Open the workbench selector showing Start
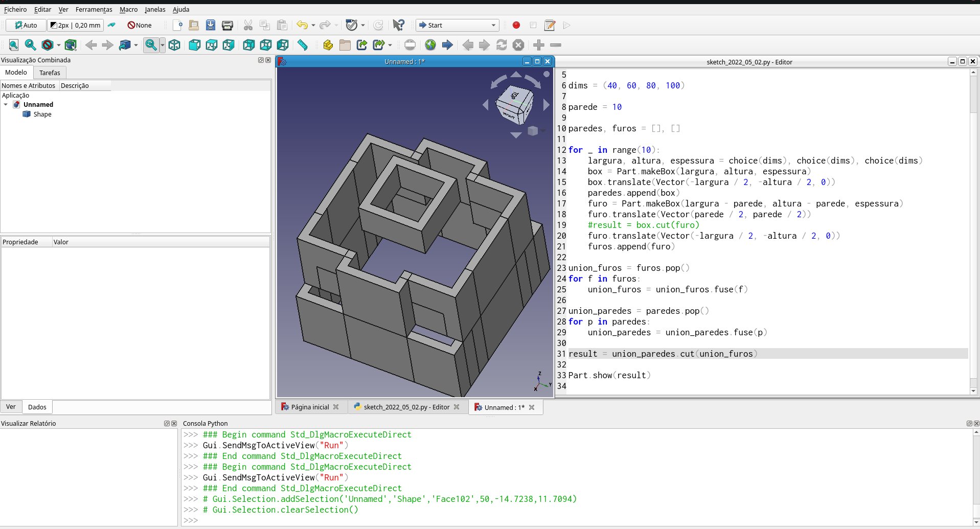 click(457, 25)
